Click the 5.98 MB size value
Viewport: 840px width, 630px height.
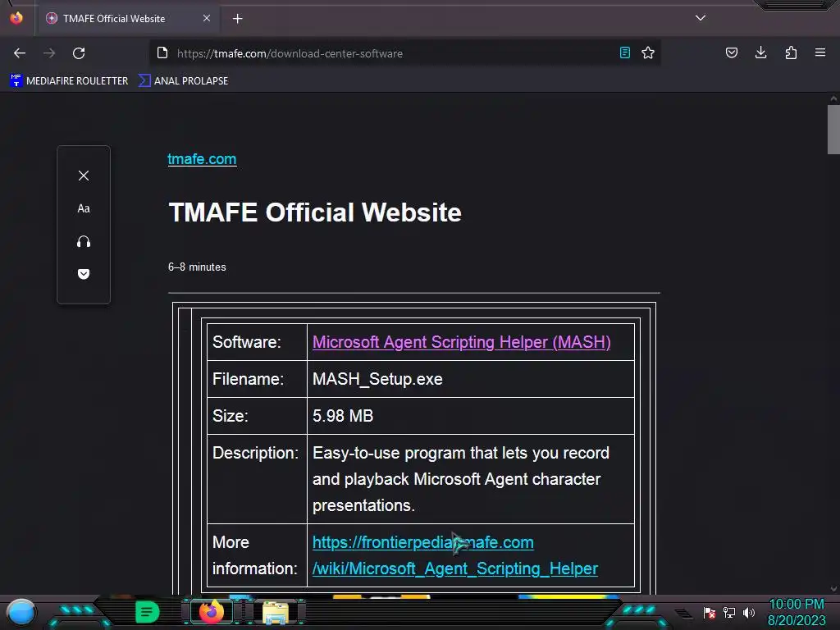[343, 416]
